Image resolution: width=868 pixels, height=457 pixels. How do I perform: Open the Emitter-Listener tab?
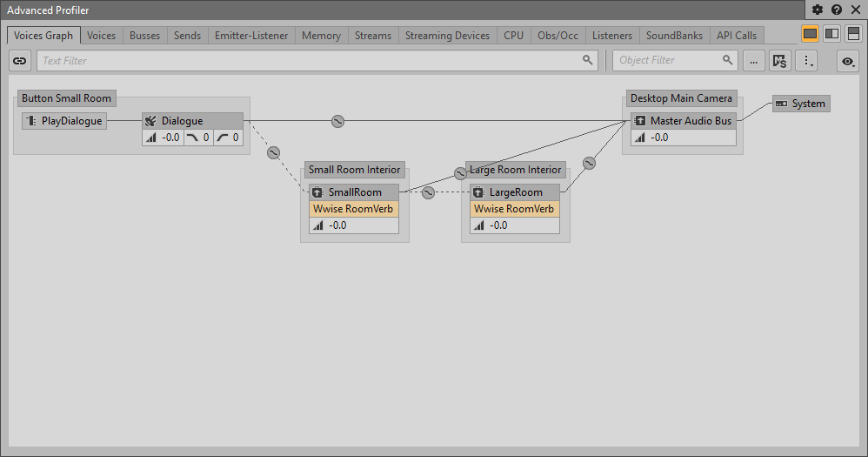point(251,36)
